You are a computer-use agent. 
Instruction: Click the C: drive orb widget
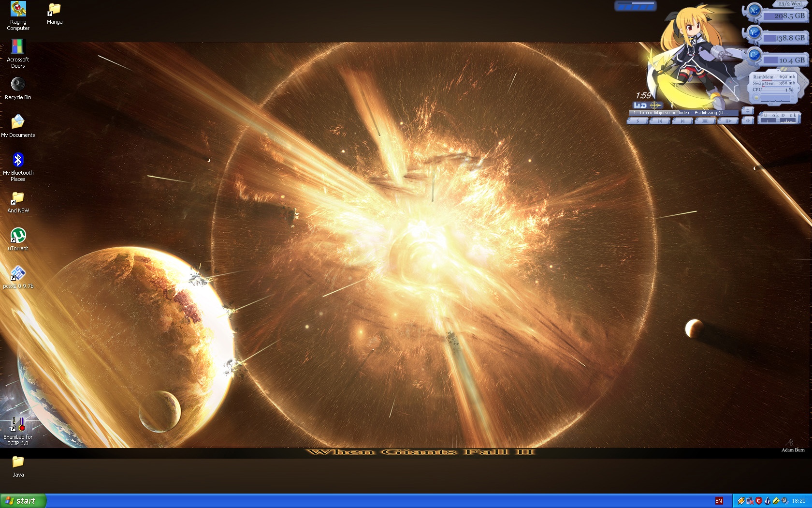click(x=754, y=55)
